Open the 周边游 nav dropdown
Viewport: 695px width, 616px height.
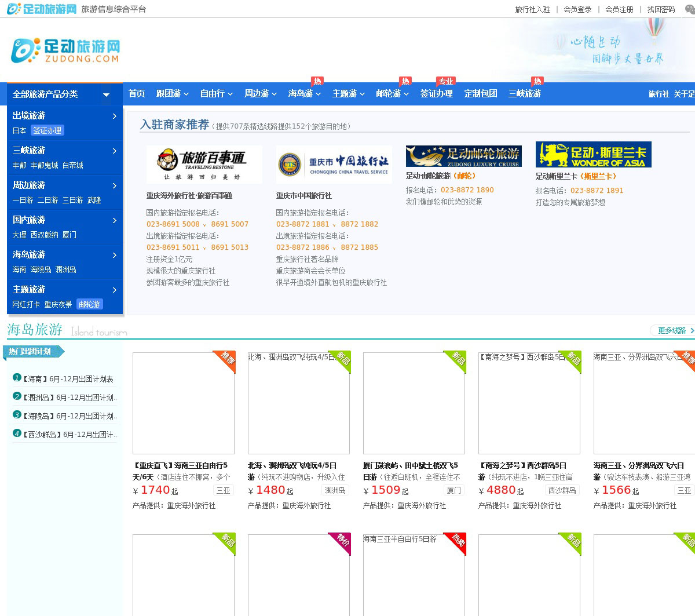(x=261, y=93)
